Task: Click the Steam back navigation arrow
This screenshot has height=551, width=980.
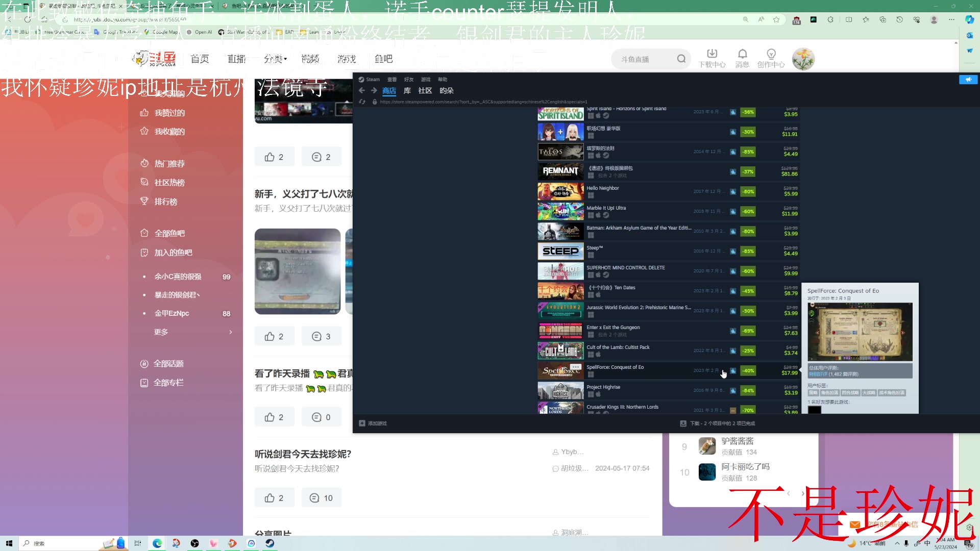Action: [x=362, y=90]
